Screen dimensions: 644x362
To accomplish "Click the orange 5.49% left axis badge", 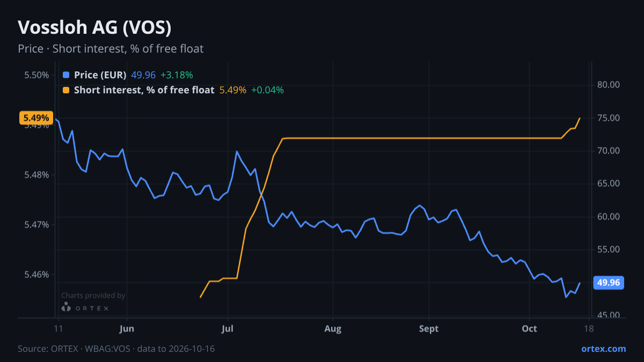I will [36, 118].
